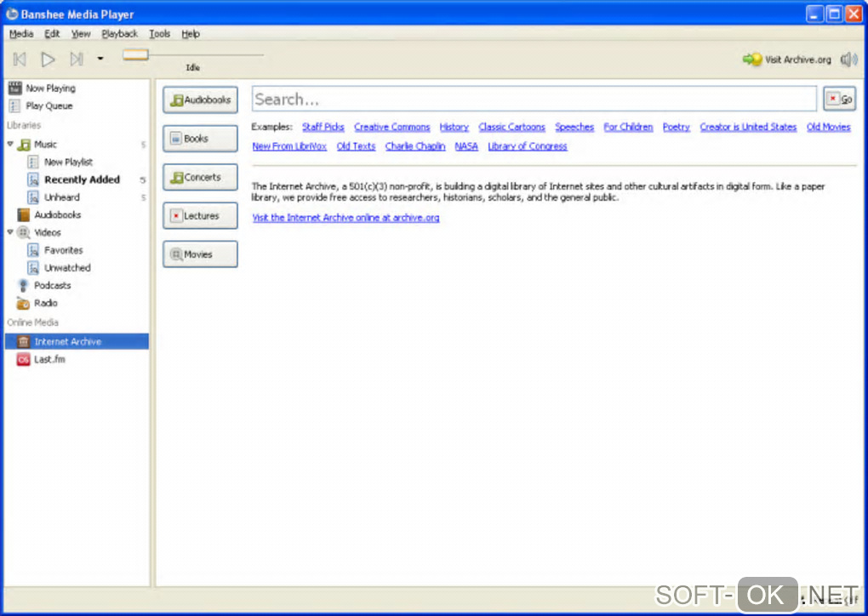Collapse the Music library tree

coord(10,144)
